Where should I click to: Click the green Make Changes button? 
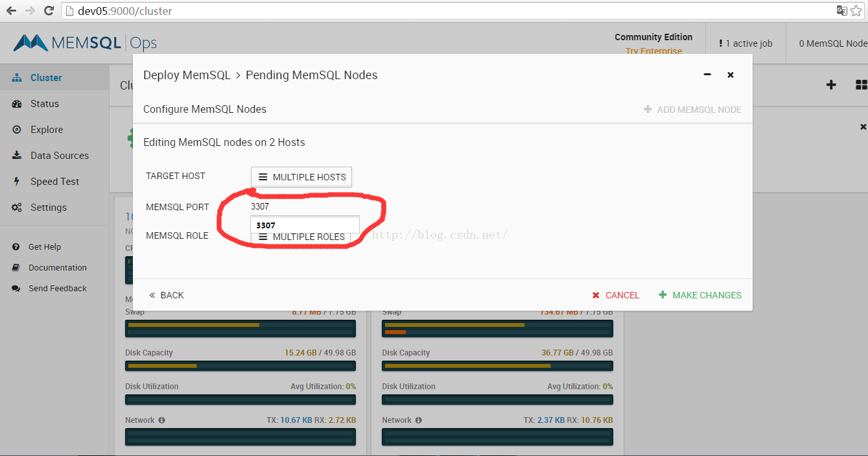(x=700, y=294)
